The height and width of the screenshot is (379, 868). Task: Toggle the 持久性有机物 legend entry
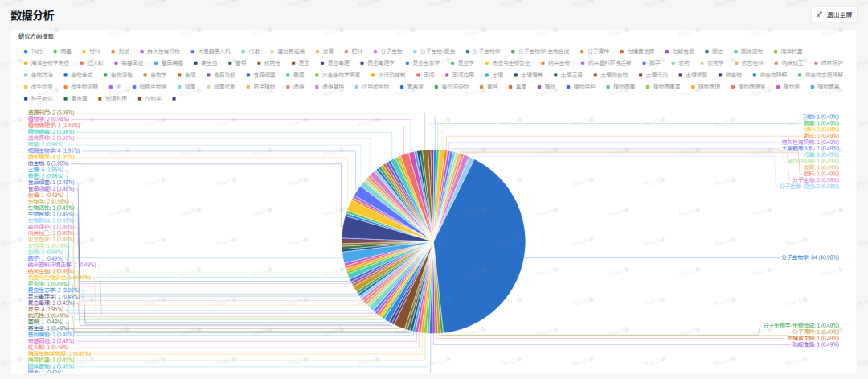tap(159, 51)
